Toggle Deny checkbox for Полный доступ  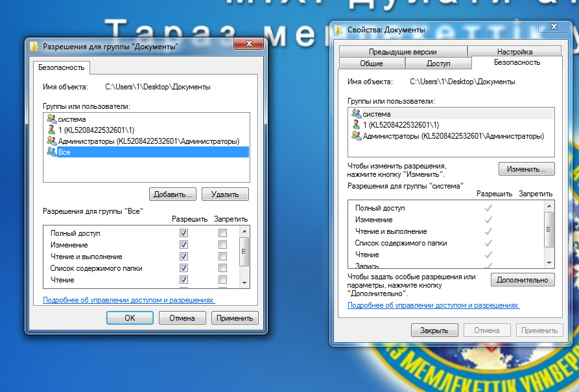point(222,233)
